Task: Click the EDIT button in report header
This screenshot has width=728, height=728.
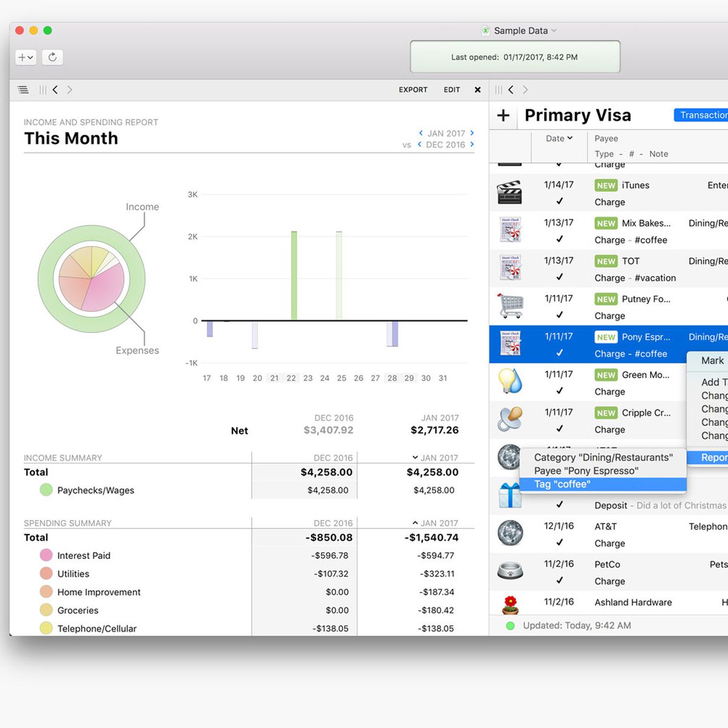Action: tap(451, 90)
